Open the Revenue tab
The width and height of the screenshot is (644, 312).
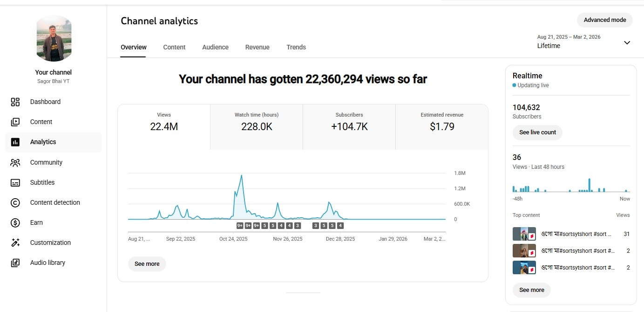pos(257,47)
